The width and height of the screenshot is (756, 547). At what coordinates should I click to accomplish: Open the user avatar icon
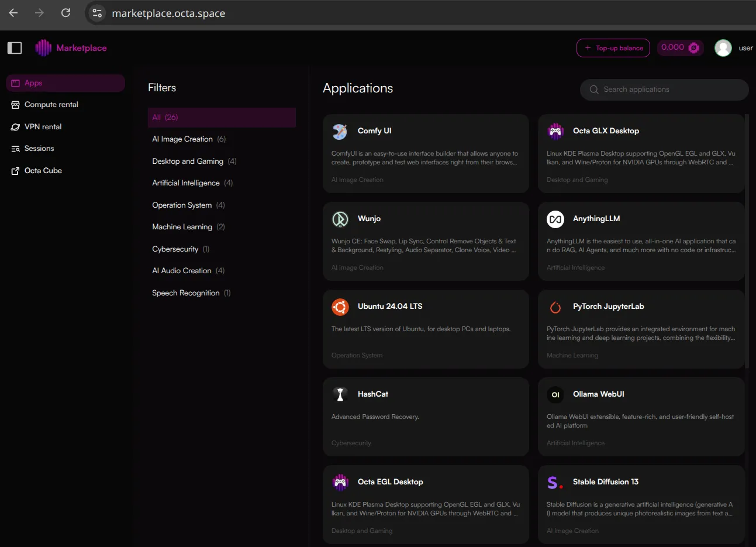click(x=723, y=48)
